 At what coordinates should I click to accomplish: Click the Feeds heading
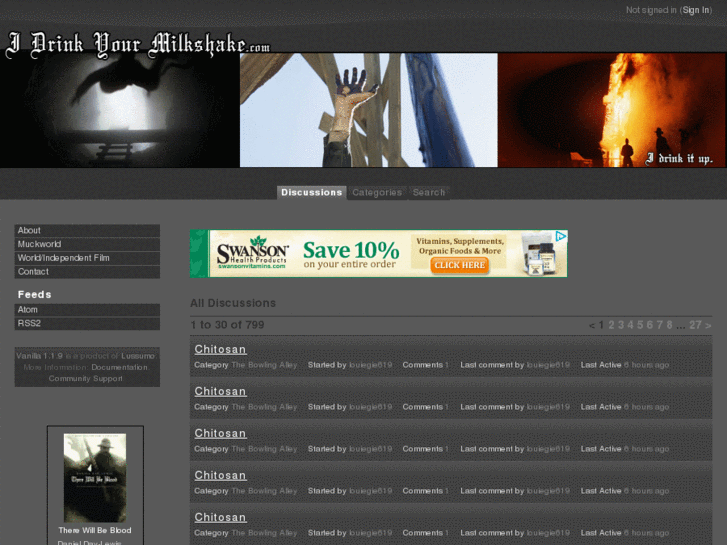point(34,295)
